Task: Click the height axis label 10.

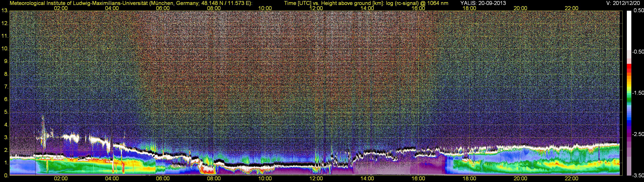Action: click(5, 49)
